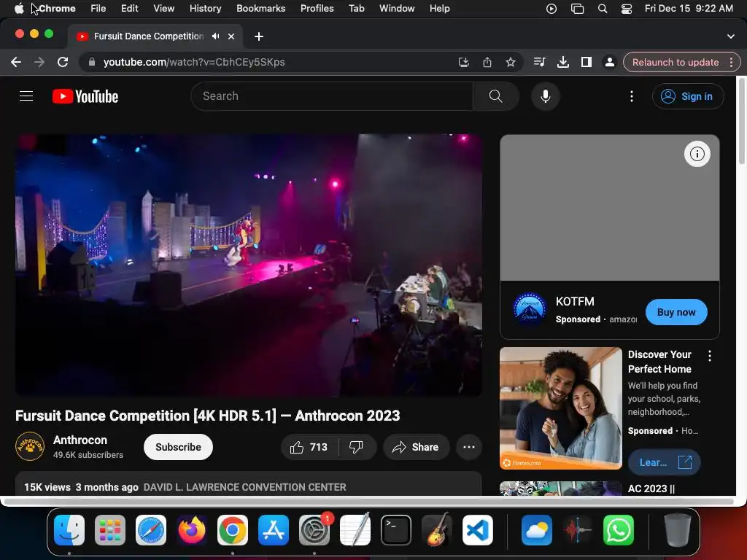The height and width of the screenshot is (560, 747).
Task: Open Visual Studio Code from the Dock
Action: click(x=477, y=530)
